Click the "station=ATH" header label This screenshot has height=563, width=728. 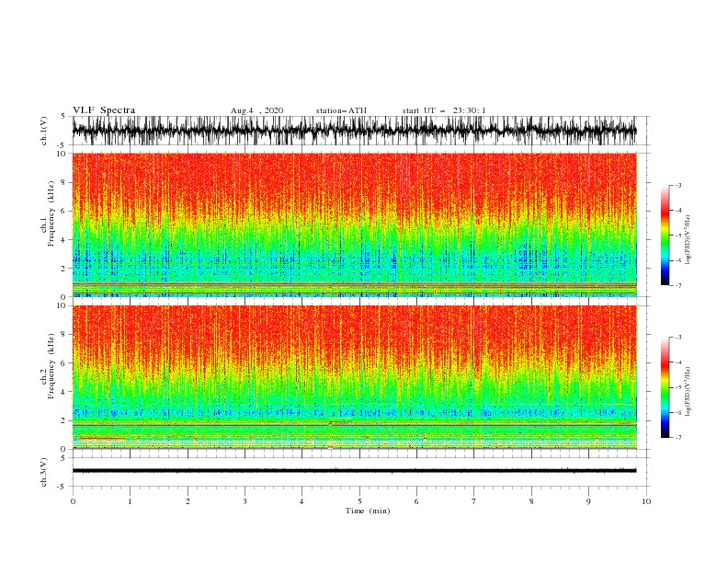[x=341, y=110]
